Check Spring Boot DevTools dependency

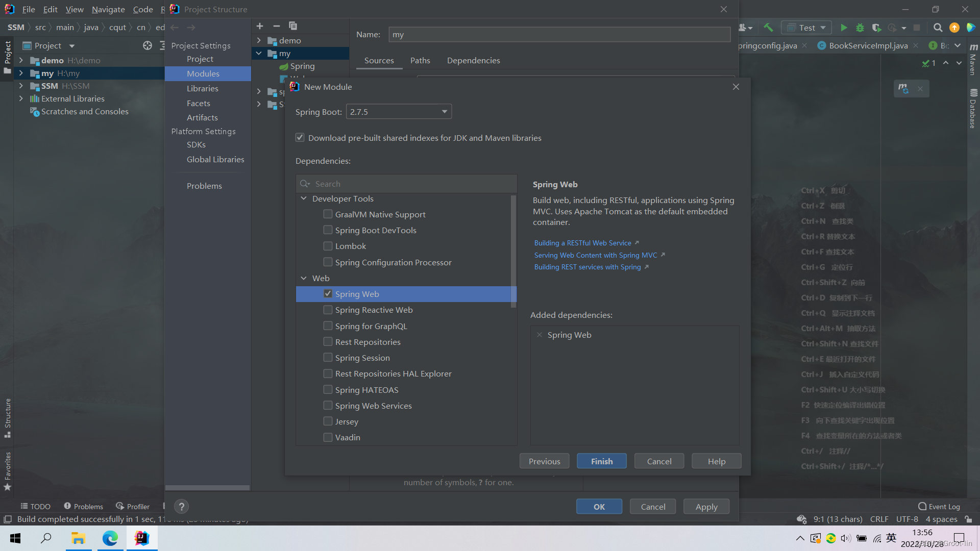pos(328,230)
